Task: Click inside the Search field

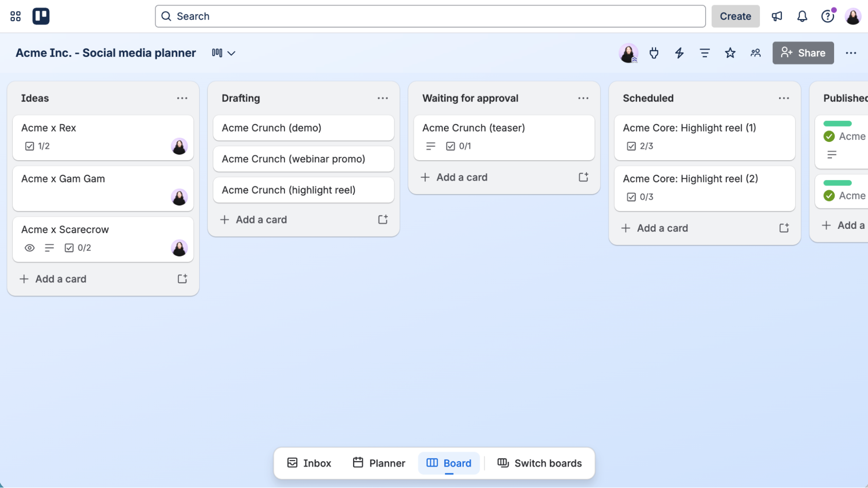Action: (304, 16)
